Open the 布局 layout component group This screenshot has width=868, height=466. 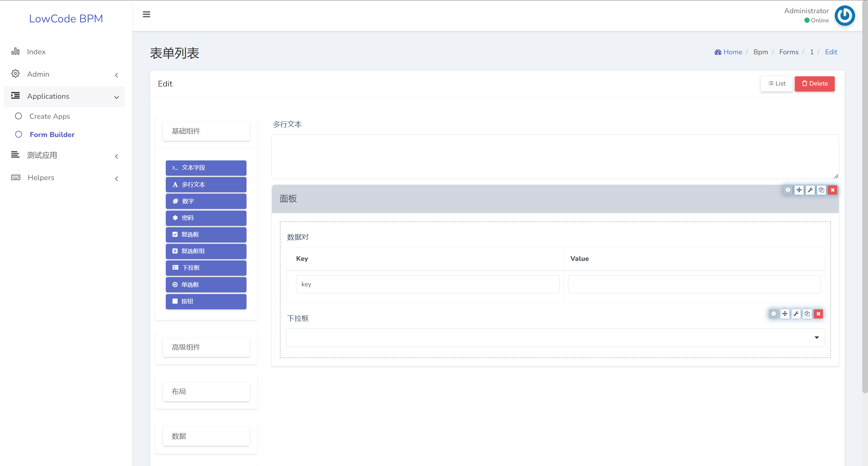206,392
